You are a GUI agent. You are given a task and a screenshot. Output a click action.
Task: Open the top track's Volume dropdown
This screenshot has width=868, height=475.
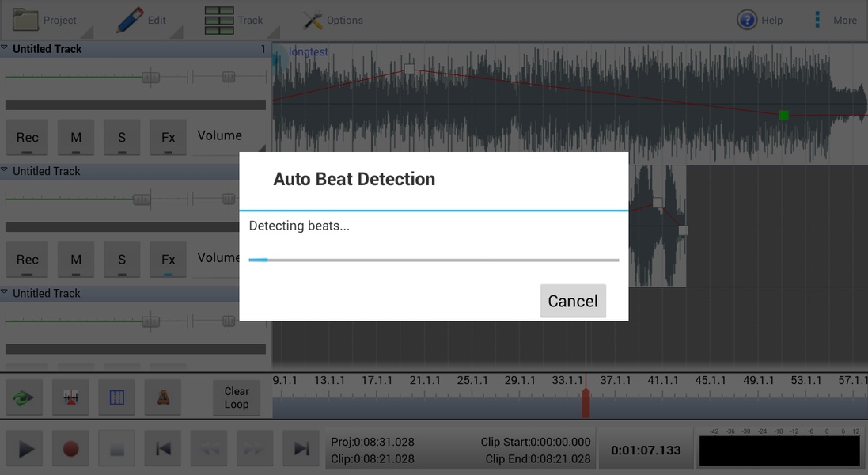tap(229, 136)
